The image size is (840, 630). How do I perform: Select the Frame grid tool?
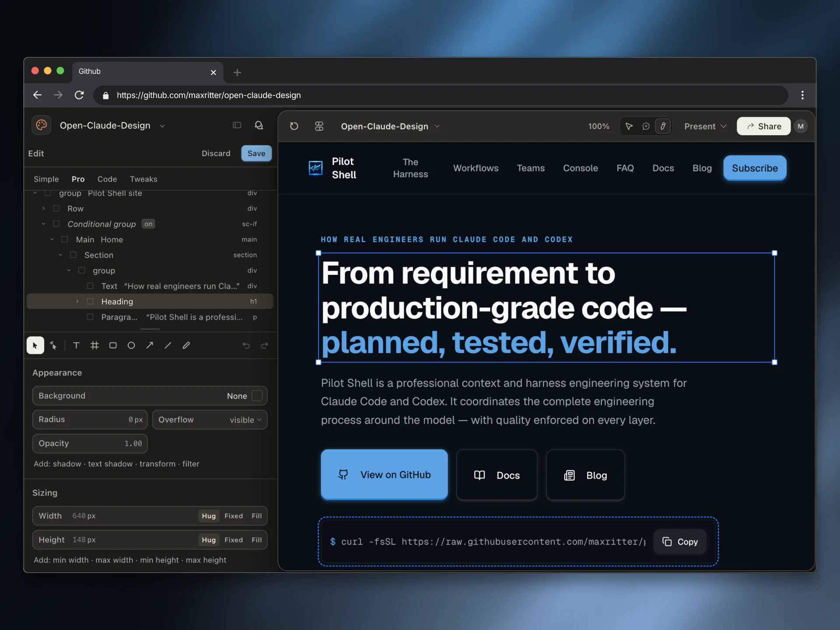coord(94,345)
